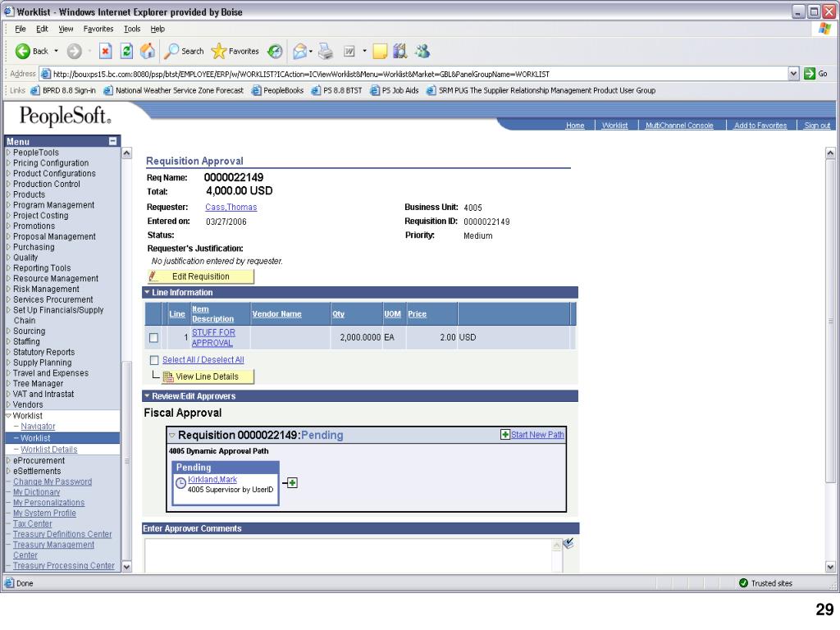This screenshot has width=840, height=630.
Task: Open the Favorites star in toolbar
Action: click(x=218, y=52)
